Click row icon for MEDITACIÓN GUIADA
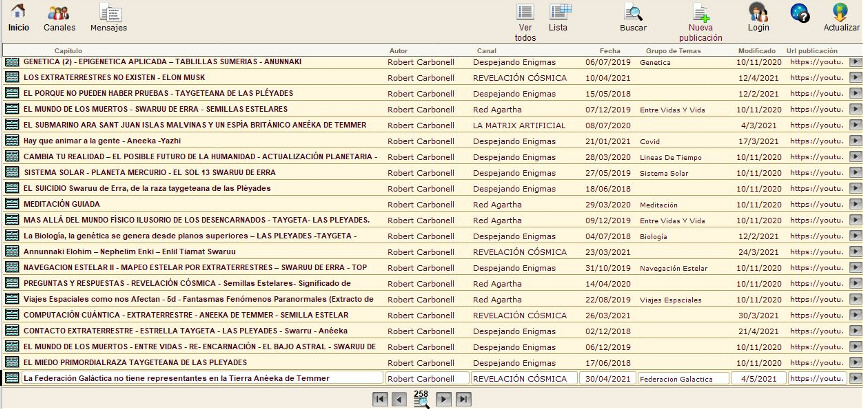The width and height of the screenshot is (863, 409). (12, 204)
